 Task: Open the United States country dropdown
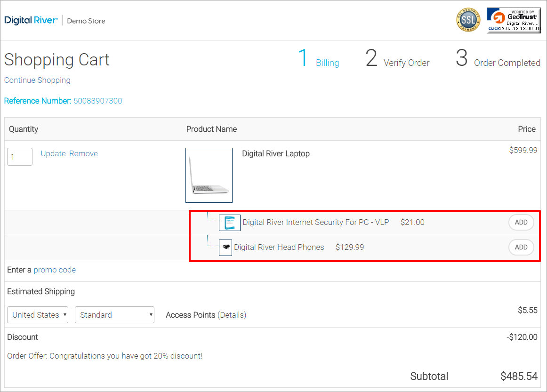[38, 315]
